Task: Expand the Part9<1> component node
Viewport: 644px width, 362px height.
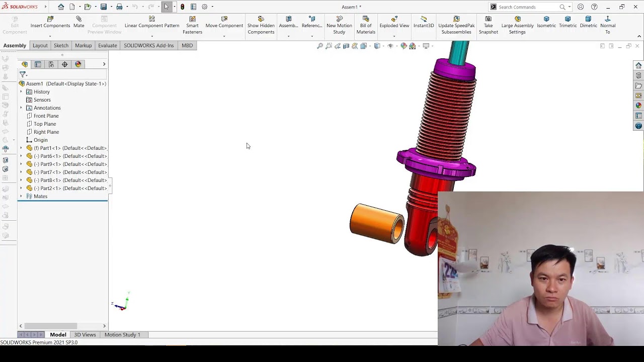Action: 21,164
